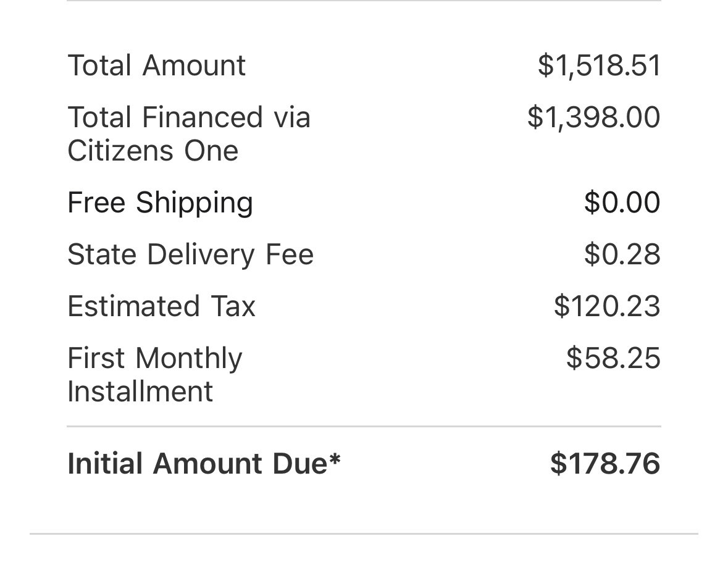Select the $58.25 installment amount
728x578 pixels.
coord(613,358)
